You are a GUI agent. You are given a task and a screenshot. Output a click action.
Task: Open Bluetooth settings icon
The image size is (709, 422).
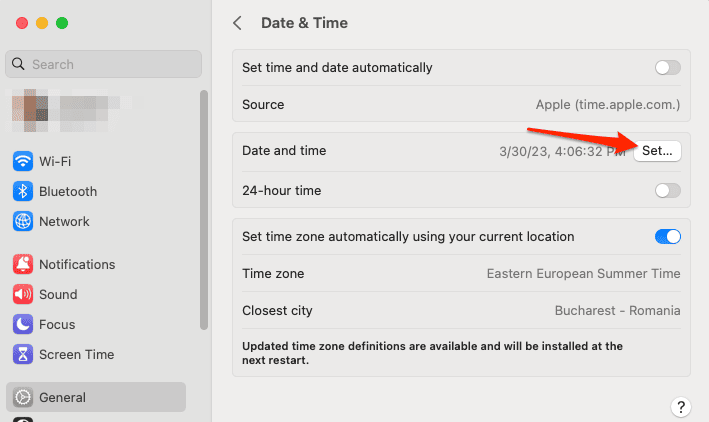click(23, 191)
